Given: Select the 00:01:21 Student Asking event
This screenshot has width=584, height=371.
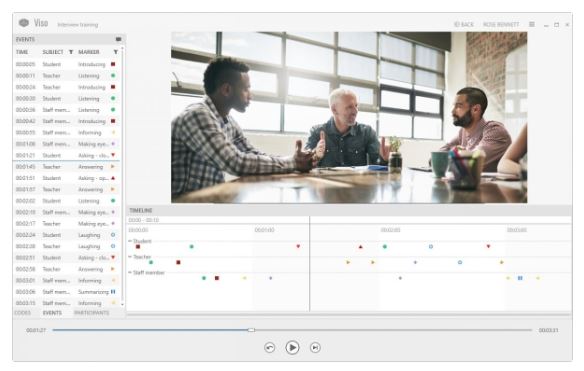Looking at the screenshot, I should (x=66, y=155).
